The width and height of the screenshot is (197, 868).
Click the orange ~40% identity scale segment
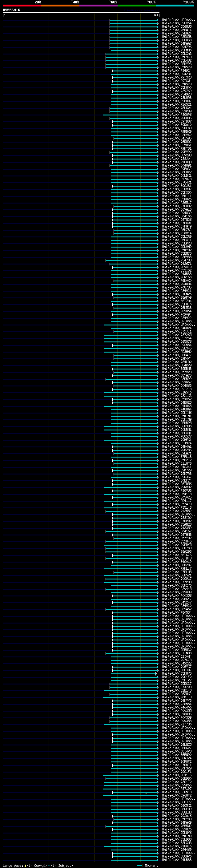(60, 6)
